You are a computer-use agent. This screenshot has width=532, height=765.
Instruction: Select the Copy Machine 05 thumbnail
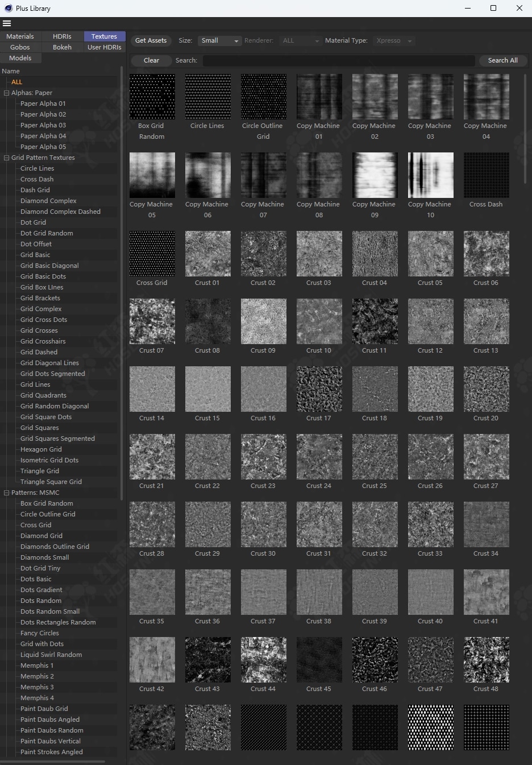point(152,175)
